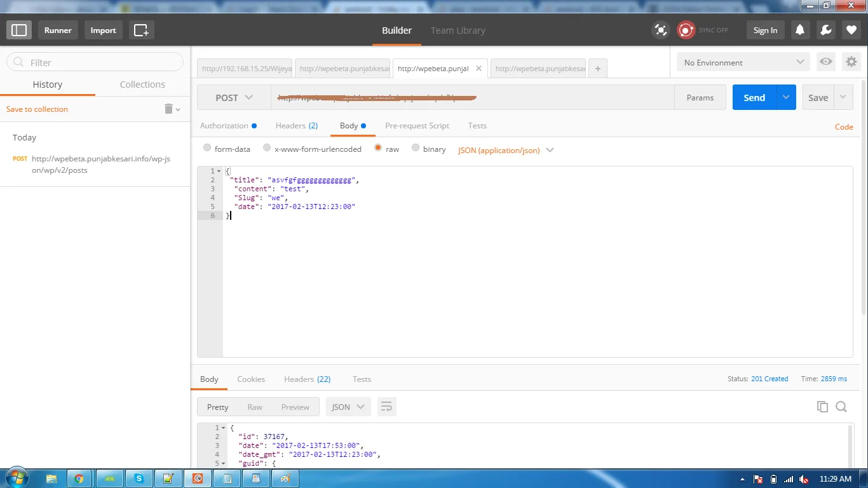This screenshot has height=488, width=868.
Task: Click the battery tray icon
Action: (773, 479)
